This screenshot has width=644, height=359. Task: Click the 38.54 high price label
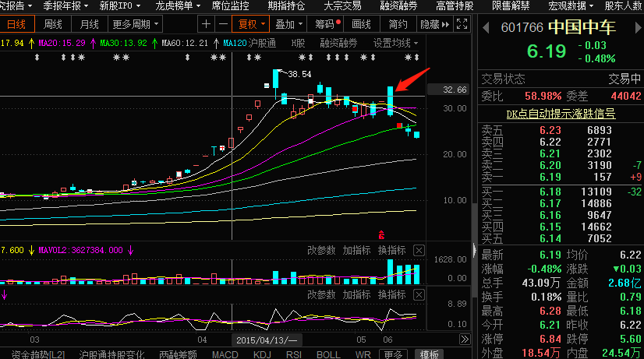[299, 74]
